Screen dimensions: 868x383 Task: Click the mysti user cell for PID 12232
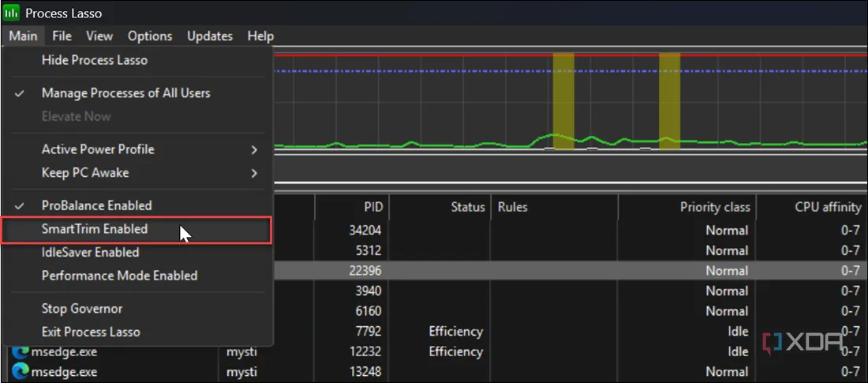coord(242,352)
